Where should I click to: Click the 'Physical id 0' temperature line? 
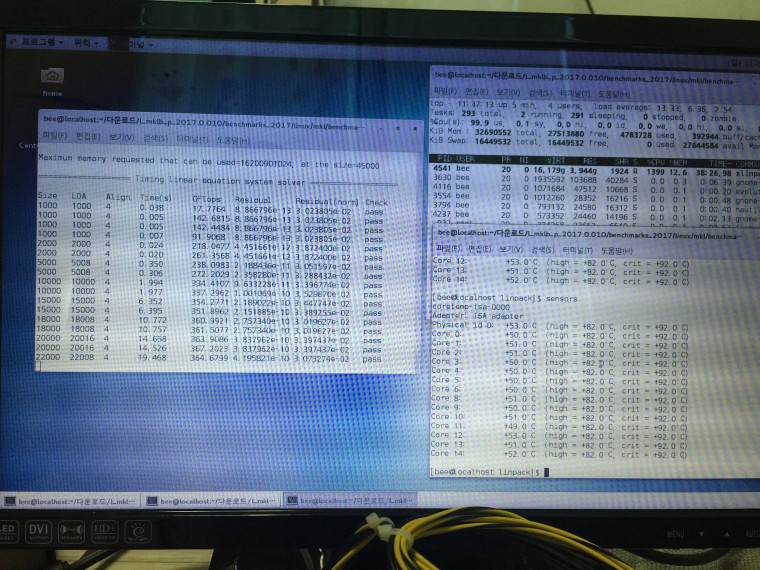point(560,326)
